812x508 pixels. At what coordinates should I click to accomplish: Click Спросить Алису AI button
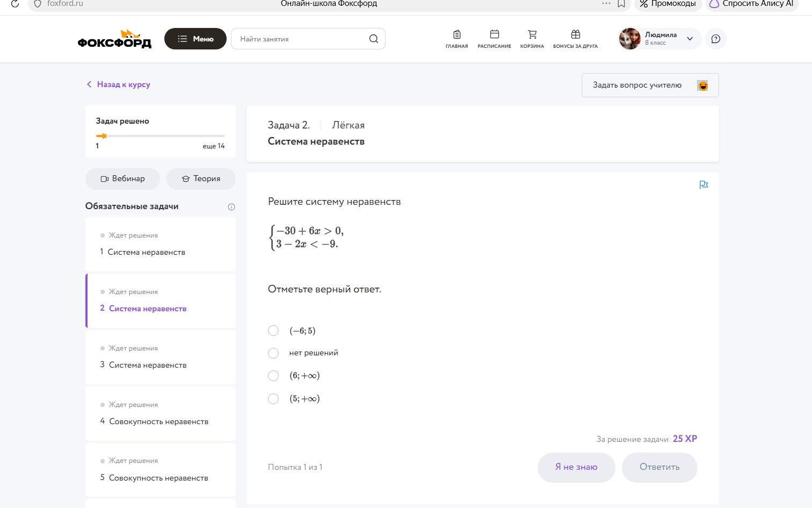coord(751,4)
